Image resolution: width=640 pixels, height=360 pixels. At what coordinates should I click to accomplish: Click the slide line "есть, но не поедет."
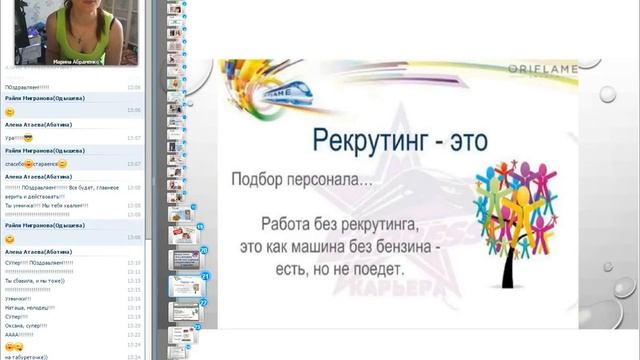(x=340, y=269)
